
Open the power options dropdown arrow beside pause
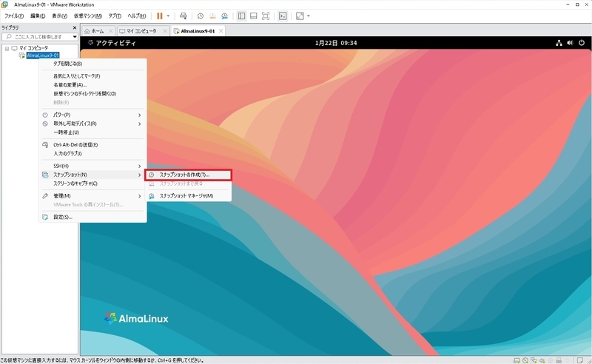pos(168,16)
